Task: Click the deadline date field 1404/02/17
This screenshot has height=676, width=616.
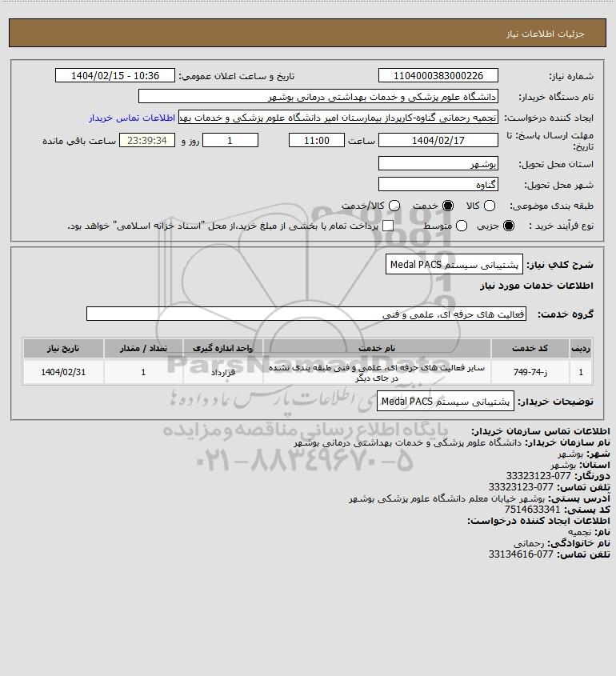Action: click(x=438, y=140)
